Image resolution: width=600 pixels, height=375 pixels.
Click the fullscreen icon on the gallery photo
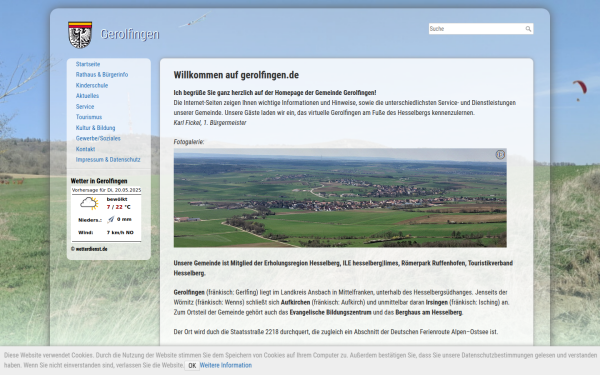(x=500, y=155)
